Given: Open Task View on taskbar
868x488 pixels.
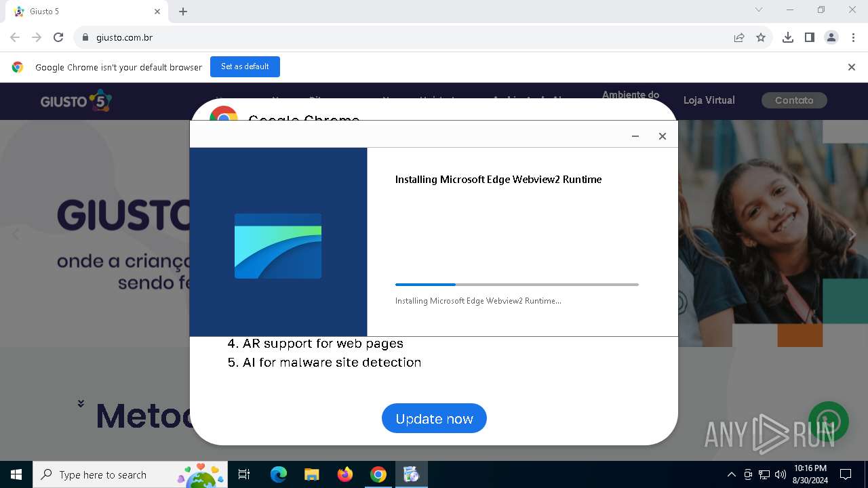Looking at the screenshot, I should [244, 474].
